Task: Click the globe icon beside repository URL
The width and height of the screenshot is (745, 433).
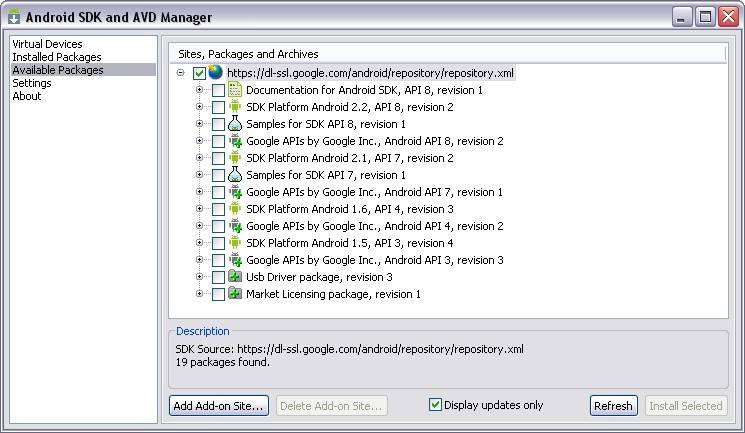Action: coord(215,73)
